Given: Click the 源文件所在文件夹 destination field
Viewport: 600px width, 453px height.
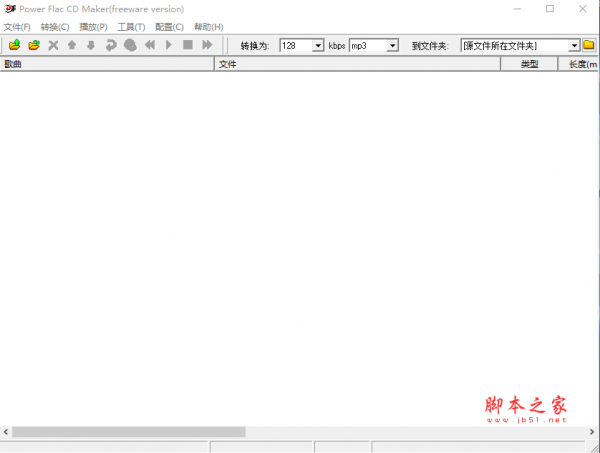Looking at the screenshot, I should click(x=515, y=46).
